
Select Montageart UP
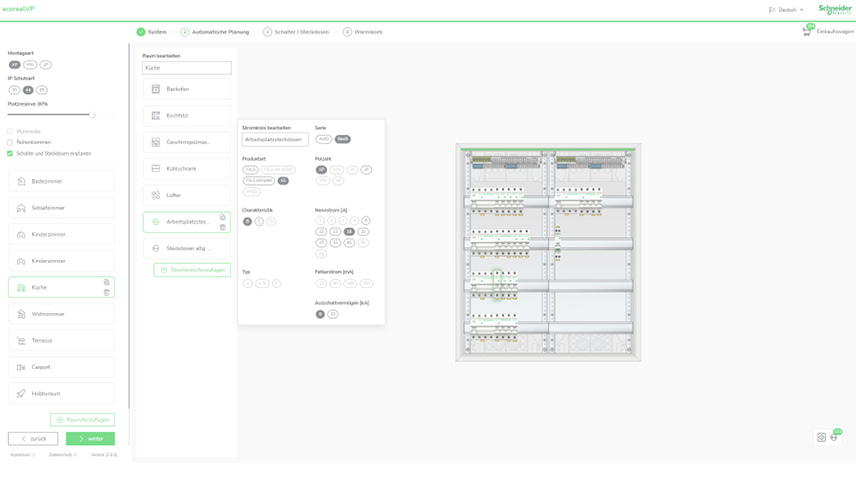coord(45,65)
